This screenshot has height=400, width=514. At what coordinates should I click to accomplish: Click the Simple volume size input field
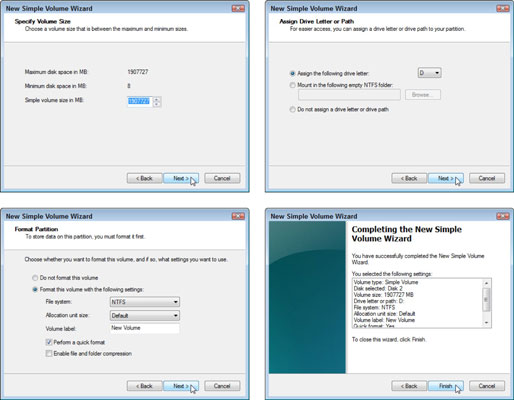tap(140, 101)
